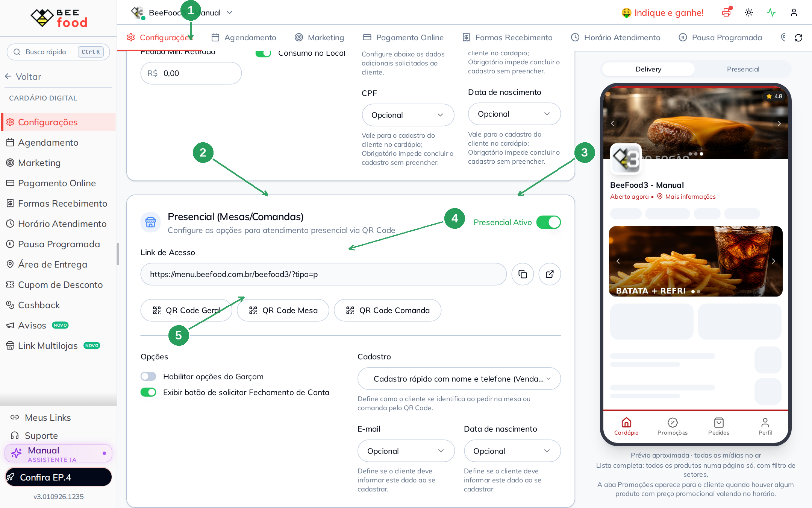Image resolution: width=812 pixels, height=508 pixels.
Task: Open Área de Entrega in the sidebar
Action: [59, 265]
